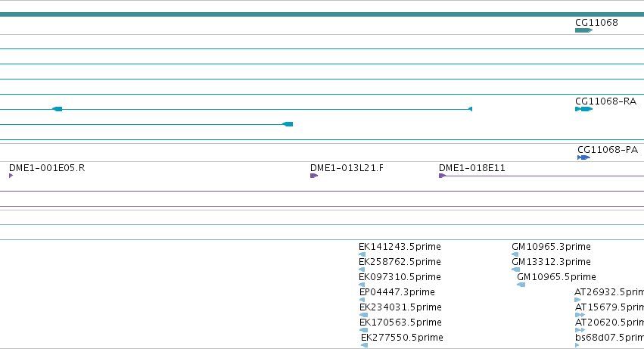Select the EK234031.5prime label
Viewport: 644px width, 349px height.
(x=400, y=307)
